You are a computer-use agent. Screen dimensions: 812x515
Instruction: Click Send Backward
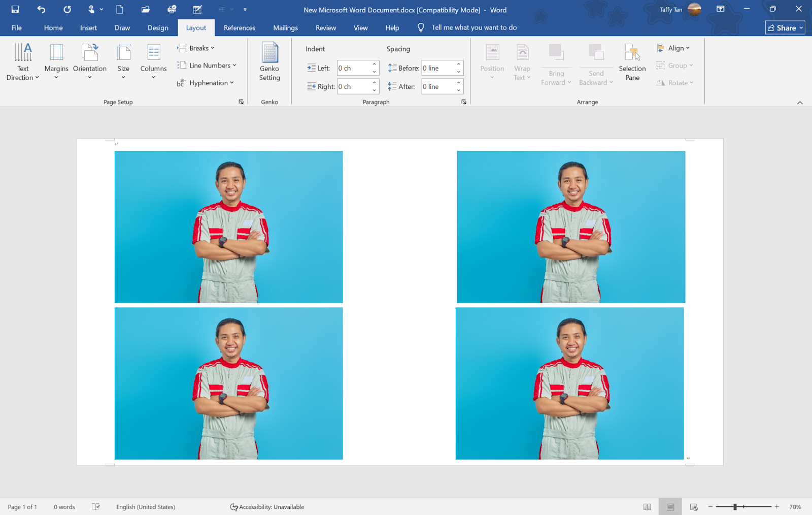(x=596, y=65)
